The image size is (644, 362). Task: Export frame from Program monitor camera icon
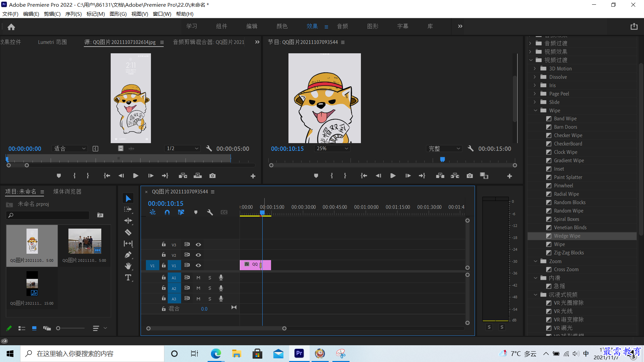470,176
